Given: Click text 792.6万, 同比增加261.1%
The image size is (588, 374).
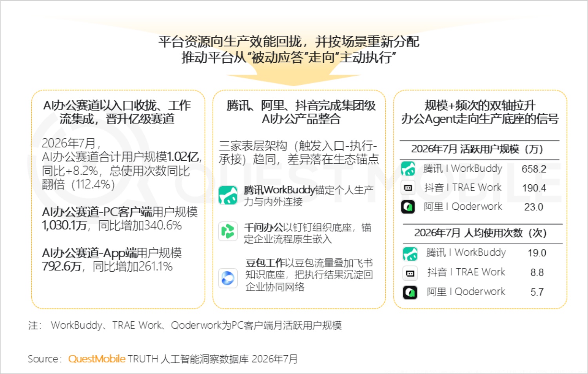Looking at the screenshot, I should [107, 267].
